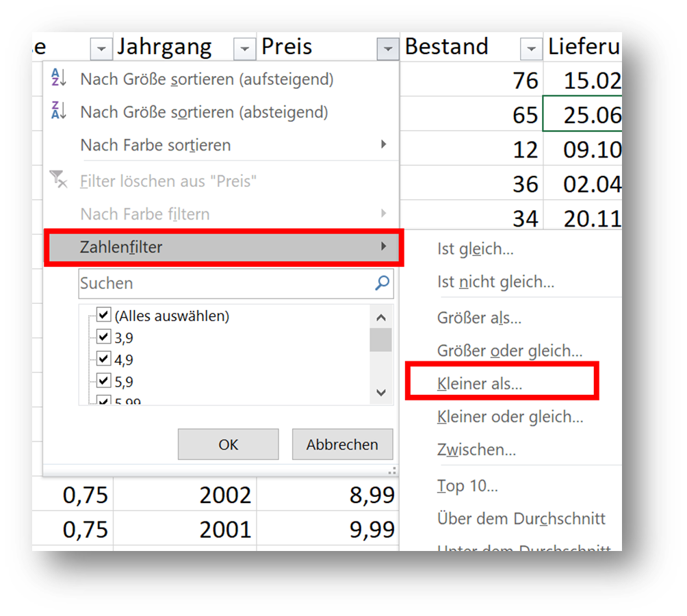Image resolution: width=687 pixels, height=616 pixels.
Task: Uncheck the 4,9 value checkbox
Action: (104, 359)
